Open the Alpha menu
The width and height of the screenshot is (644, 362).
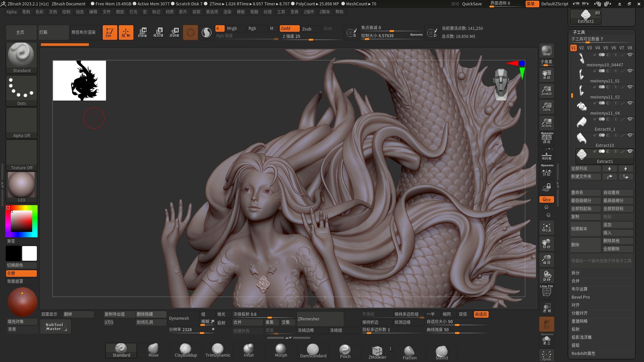tap(11, 12)
